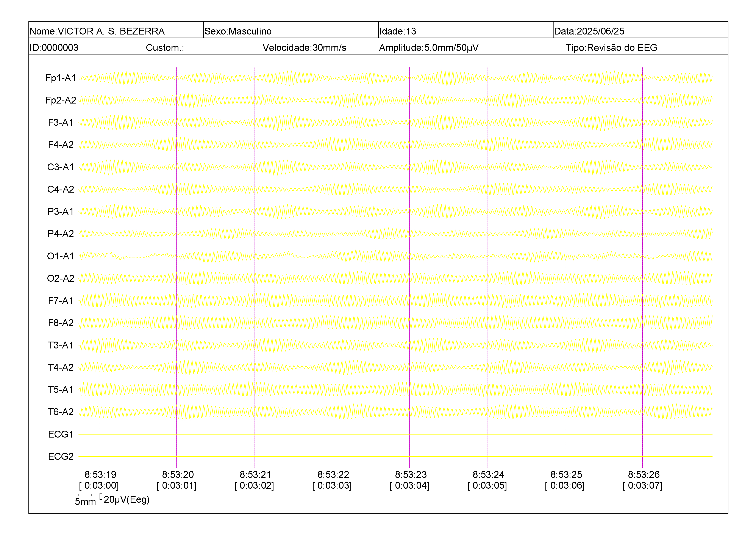This screenshot has height=535, width=756.
Task: Select the 'Velocidade:30mm/s' text
Action: [304, 48]
